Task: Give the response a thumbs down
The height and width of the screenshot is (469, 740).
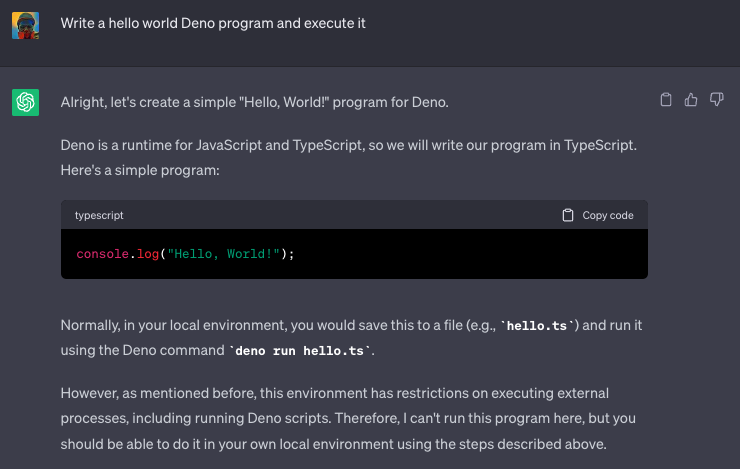Action: pyautogui.click(x=716, y=99)
